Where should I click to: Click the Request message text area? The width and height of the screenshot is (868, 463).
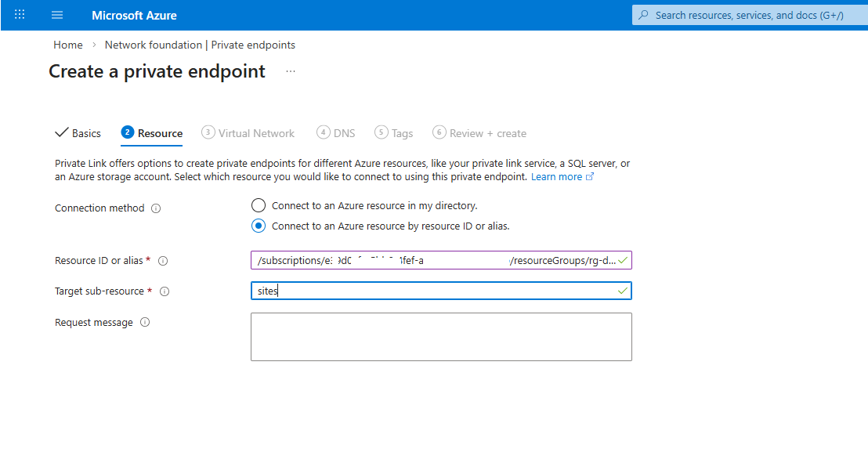pyautogui.click(x=441, y=335)
